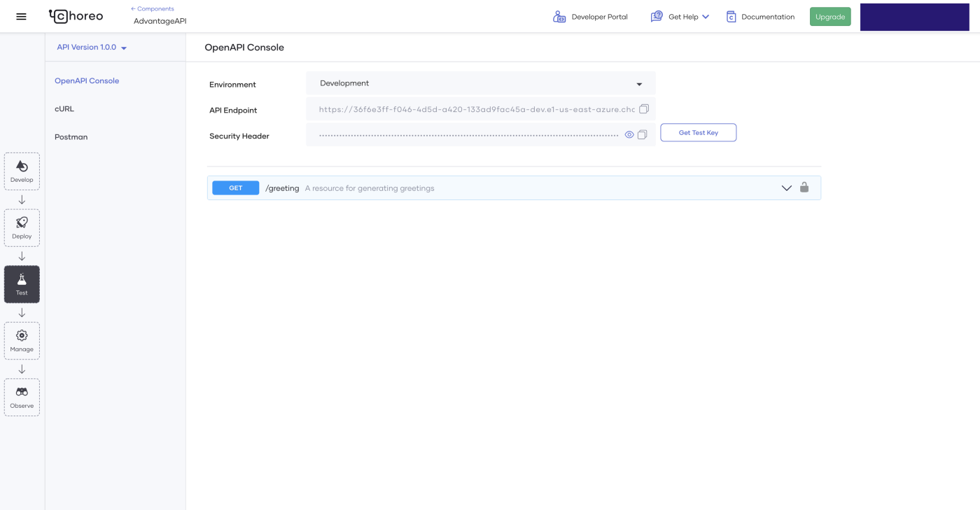Go to the Manage stage
980x510 pixels.
22,341
